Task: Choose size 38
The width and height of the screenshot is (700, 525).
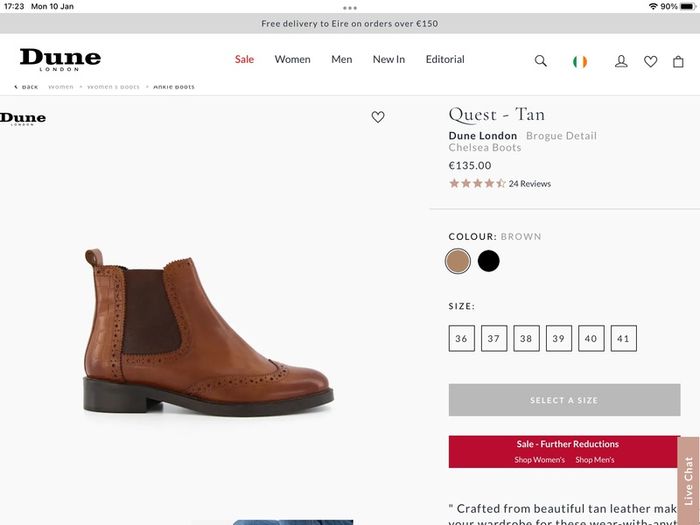Action: tap(526, 338)
